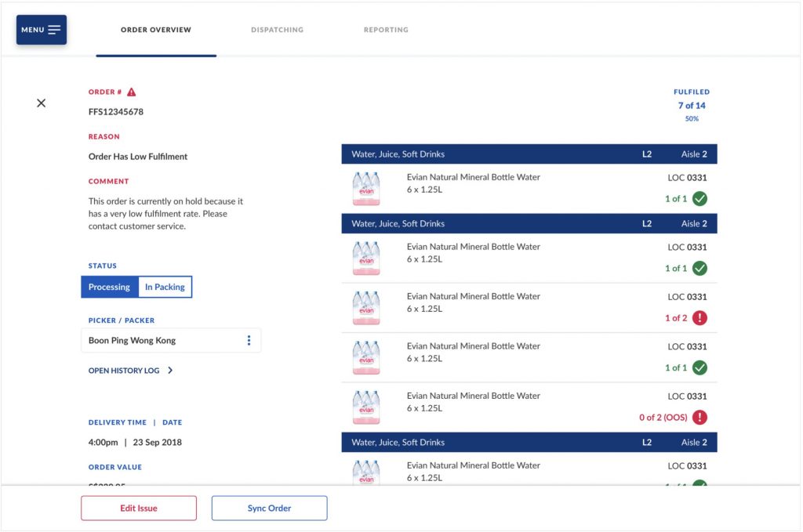The height and width of the screenshot is (532, 803).
Task: Open the three-dot options for Boon Ping Wong Kong
Action: pyautogui.click(x=249, y=340)
